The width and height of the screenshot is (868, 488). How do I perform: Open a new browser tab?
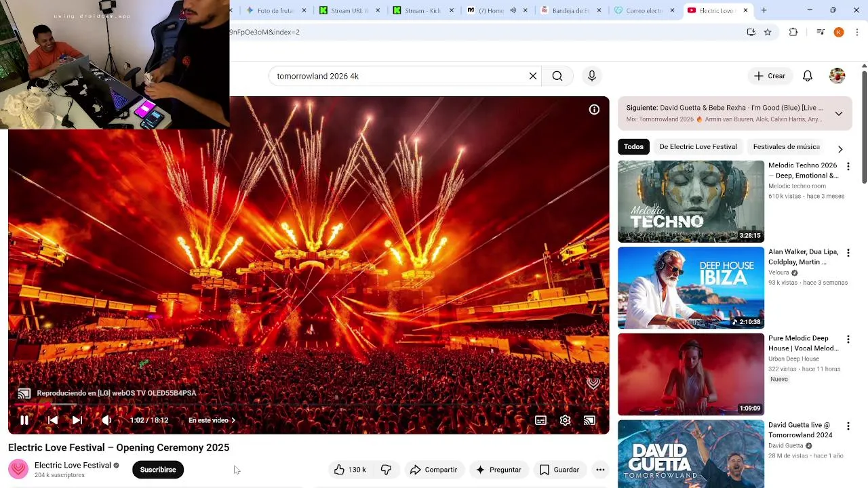[x=764, y=10]
